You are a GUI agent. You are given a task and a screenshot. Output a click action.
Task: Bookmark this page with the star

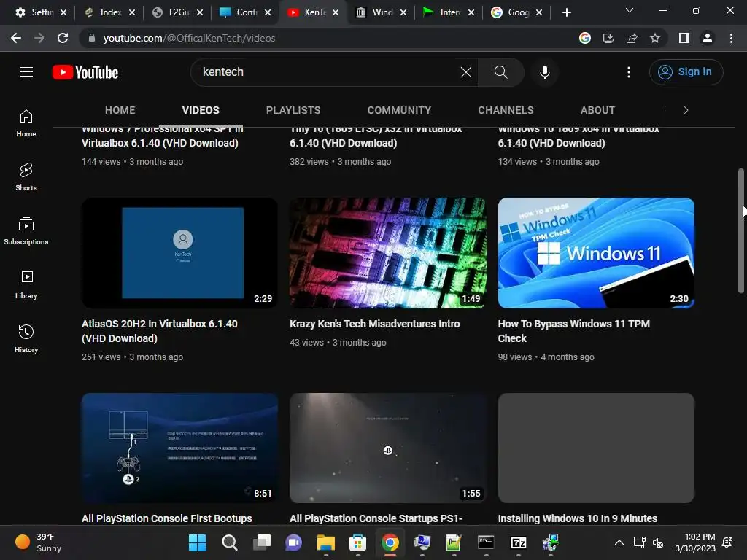click(655, 38)
